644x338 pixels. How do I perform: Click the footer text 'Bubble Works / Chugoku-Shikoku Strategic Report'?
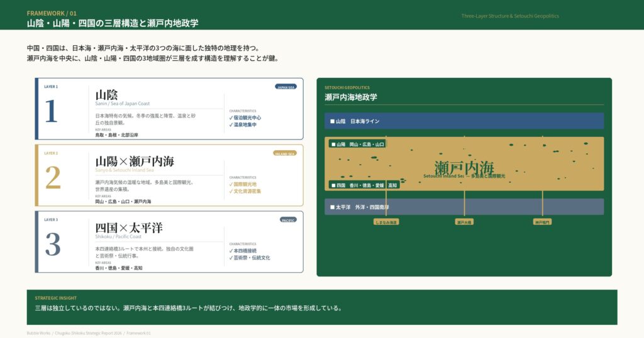[x=89, y=333]
